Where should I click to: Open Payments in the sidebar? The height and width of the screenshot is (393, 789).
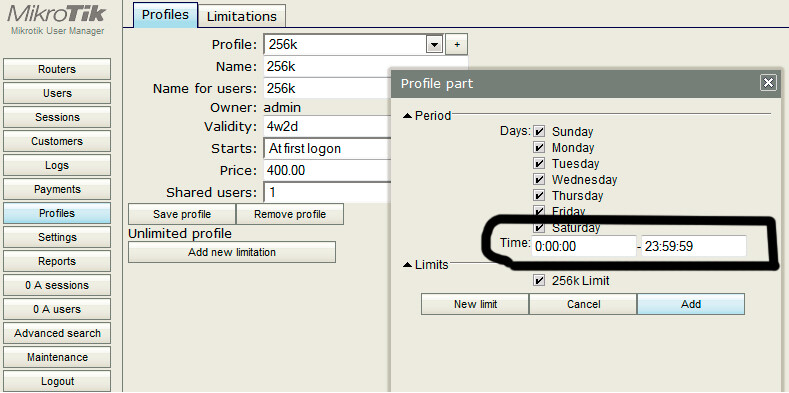pyautogui.click(x=57, y=189)
